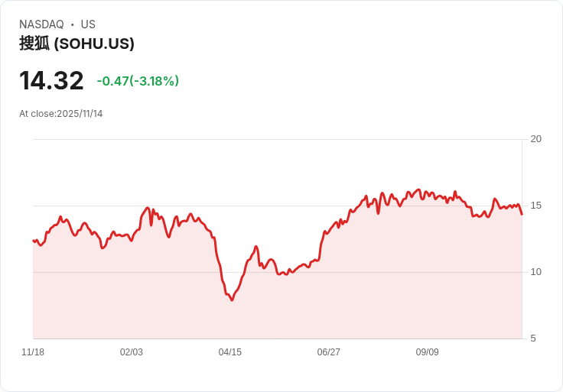Viewport: 563px width, 392px height.
Task: Click the 5 label on price axis
Action: [533, 339]
